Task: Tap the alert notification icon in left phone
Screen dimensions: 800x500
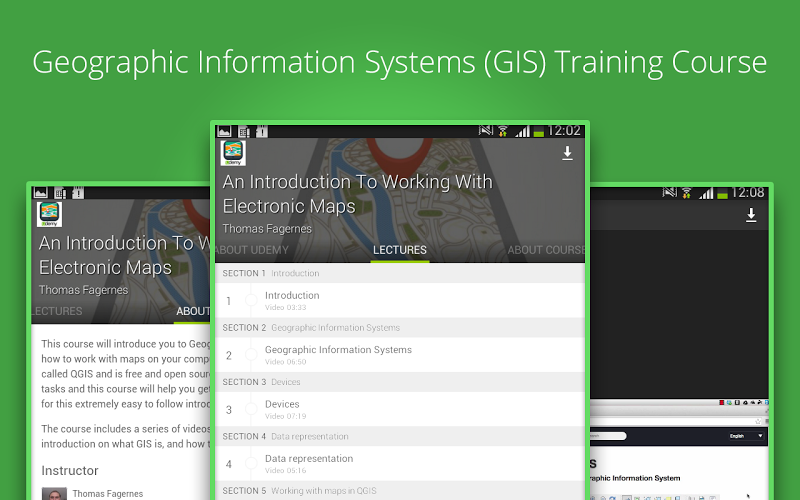Action: click(78, 193)
